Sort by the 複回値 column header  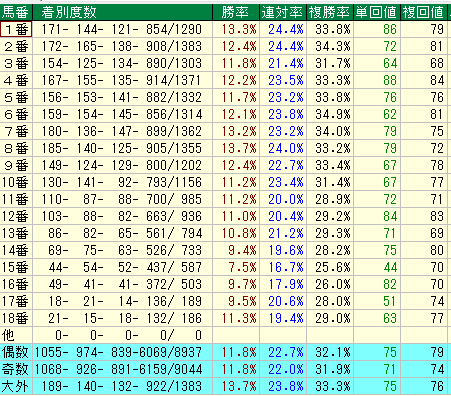point(424,12)
